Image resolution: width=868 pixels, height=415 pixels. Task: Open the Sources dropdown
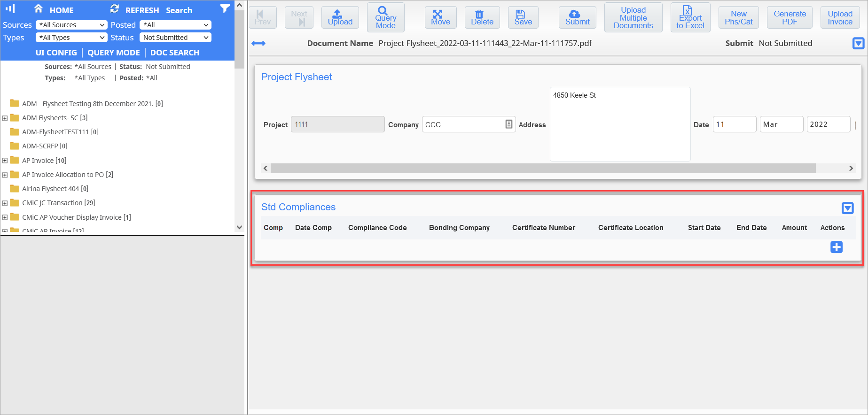(x=72, y=25)
